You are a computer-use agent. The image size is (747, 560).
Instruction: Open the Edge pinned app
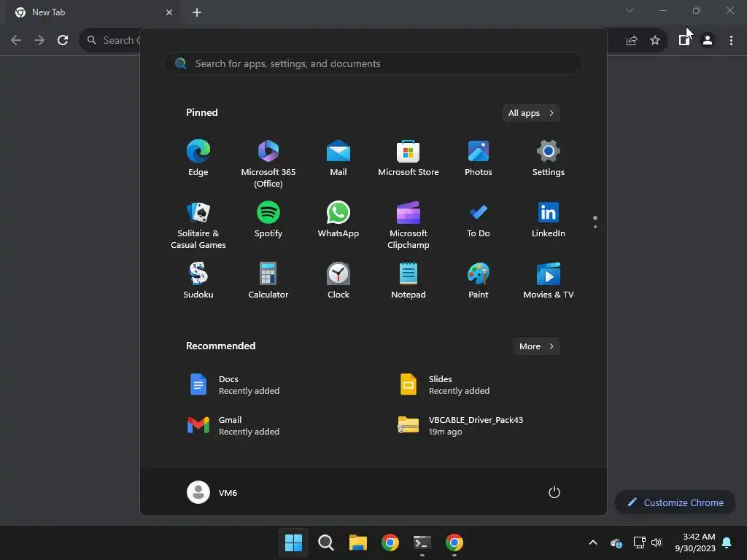pos(198,159)
